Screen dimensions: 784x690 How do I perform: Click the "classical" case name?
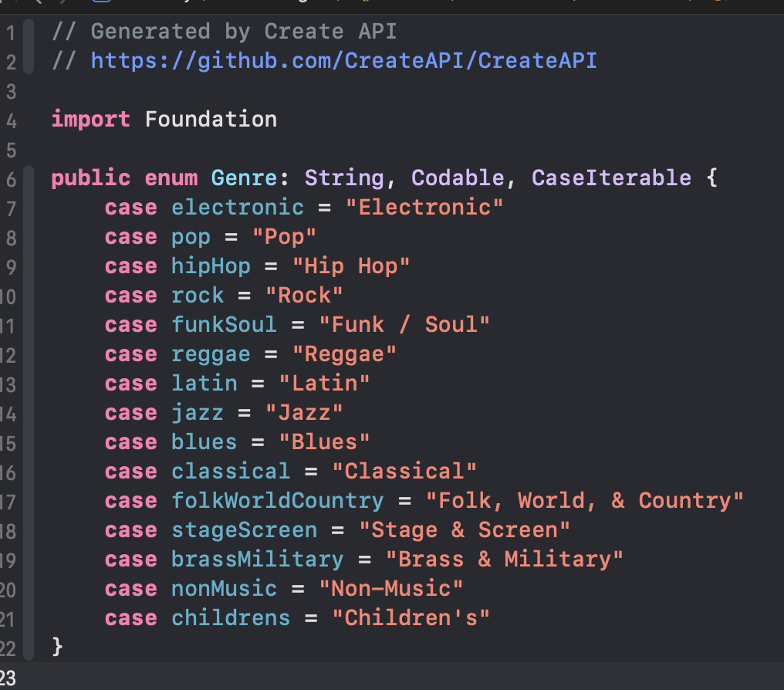coord(231,472)
